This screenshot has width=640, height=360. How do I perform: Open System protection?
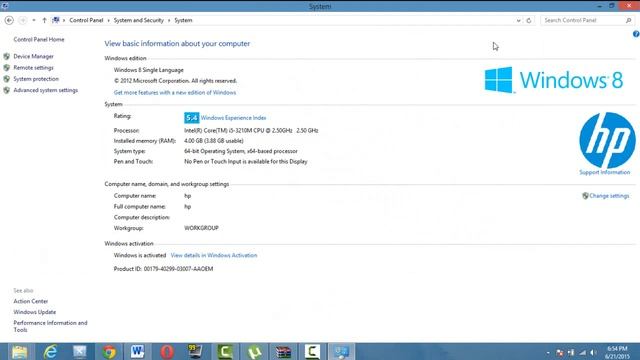(x=36, y=79)
